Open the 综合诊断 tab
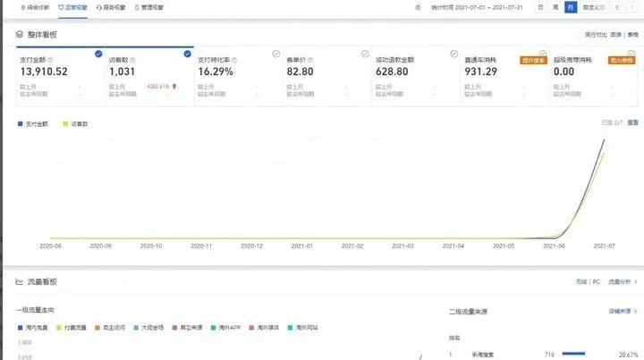The width and height of the screenshot is (644, 360). click(x=35, y=7)
